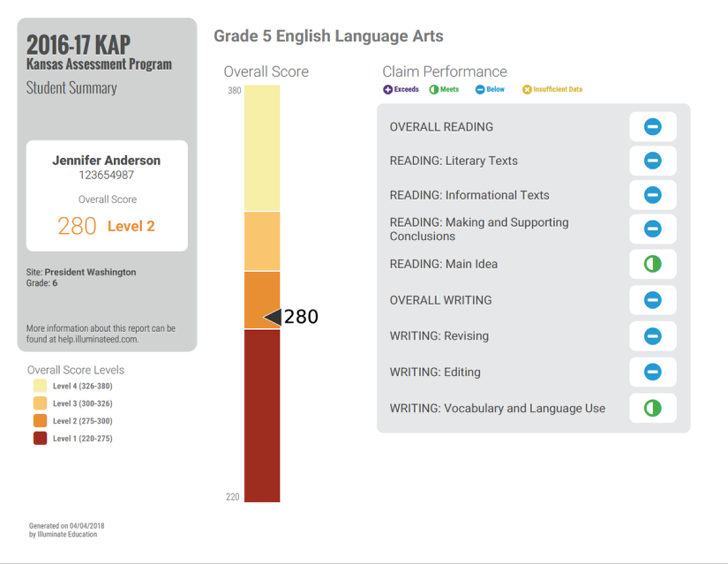The image size is (728, 564).
Task: Click the Below icon for OVERALL WRITING
Action: click(x=652, y=300)
